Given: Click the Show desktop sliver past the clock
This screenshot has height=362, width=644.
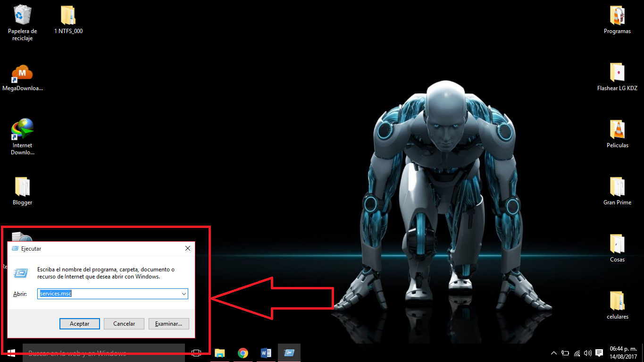Looking at the screenshot, I should coord(643,353).
